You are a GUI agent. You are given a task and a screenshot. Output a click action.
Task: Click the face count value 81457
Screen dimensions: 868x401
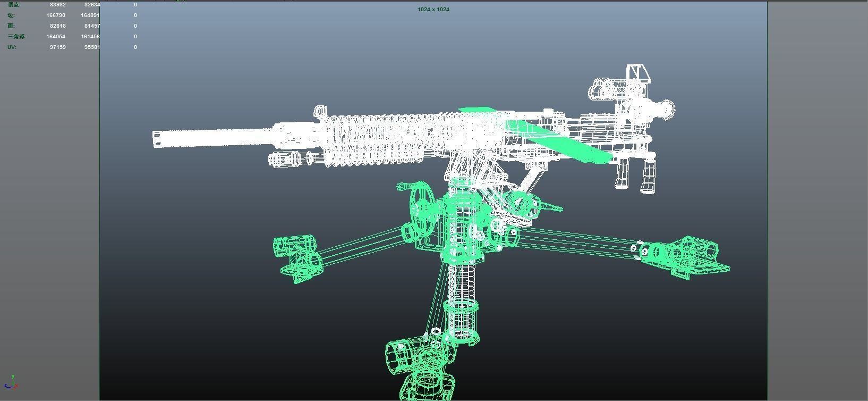pos(92,26)
